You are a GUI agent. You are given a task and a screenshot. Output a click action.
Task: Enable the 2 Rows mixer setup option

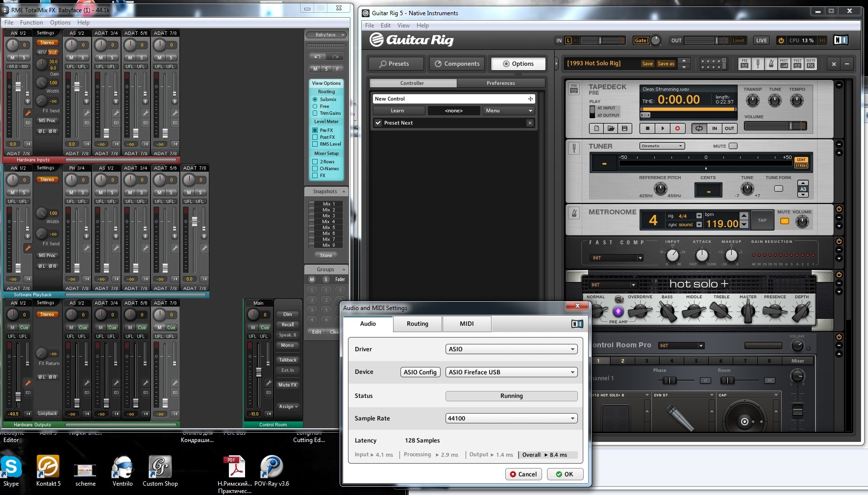pyautogui.click(x=315, y=162)
